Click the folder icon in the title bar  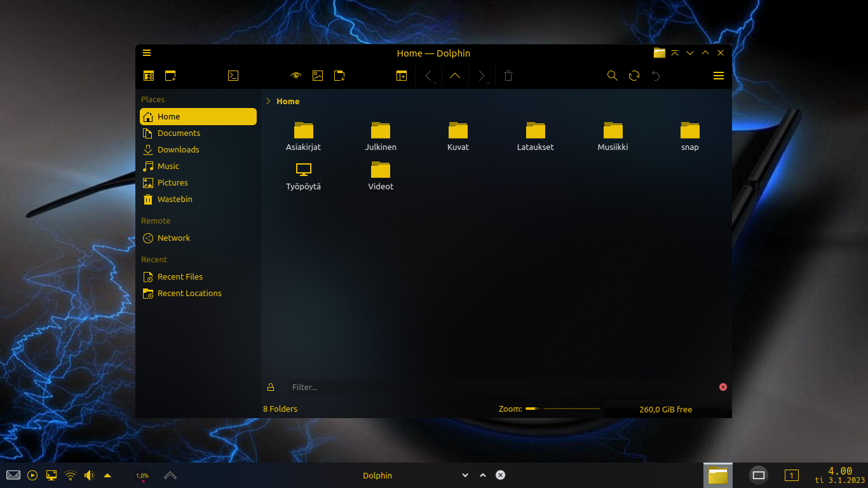(x=660, y=53)
